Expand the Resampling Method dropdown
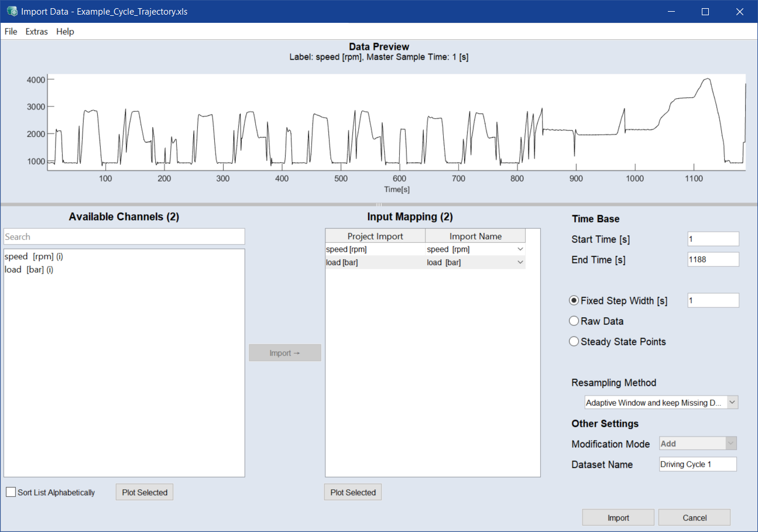Viewport: 758px width, 532px height. coord(732,403)
